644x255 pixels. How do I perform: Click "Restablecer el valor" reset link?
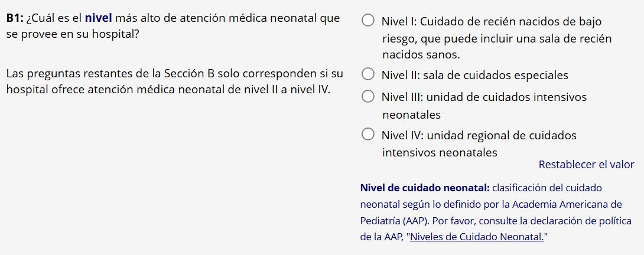pyautogui.click(x=586, y=165)
